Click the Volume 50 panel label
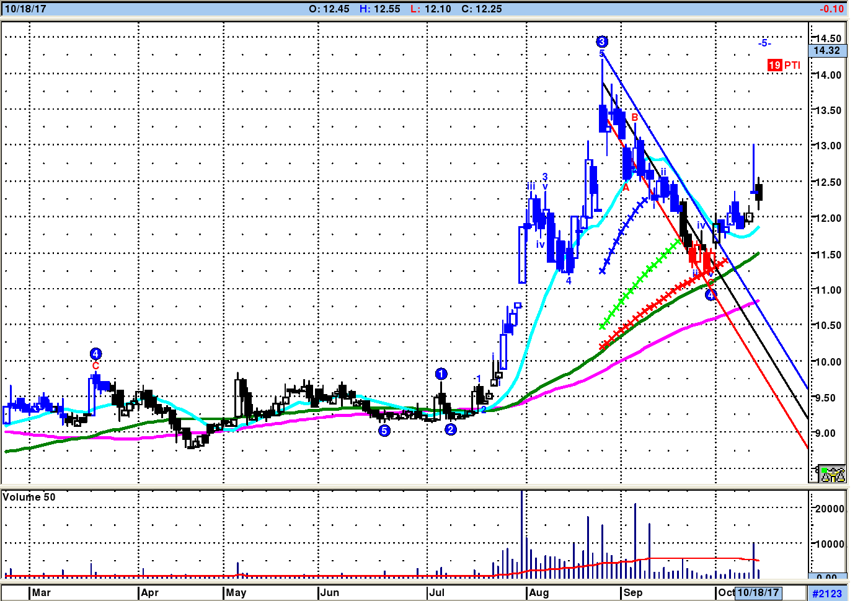868x601 pixels. pos(29,497)
